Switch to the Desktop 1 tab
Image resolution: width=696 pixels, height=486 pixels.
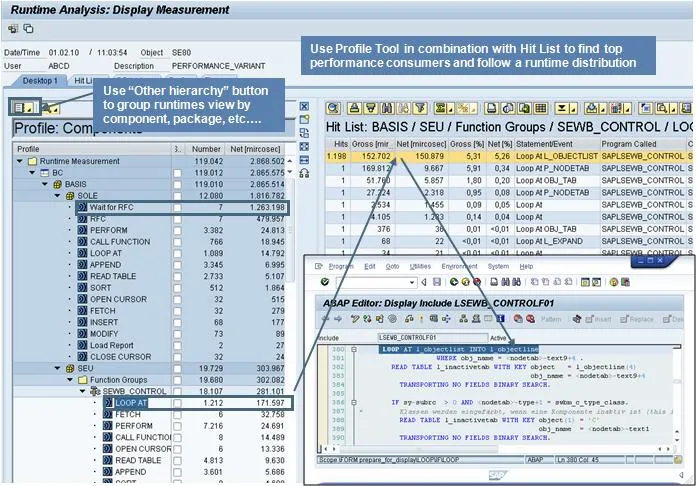click(40, 81)
